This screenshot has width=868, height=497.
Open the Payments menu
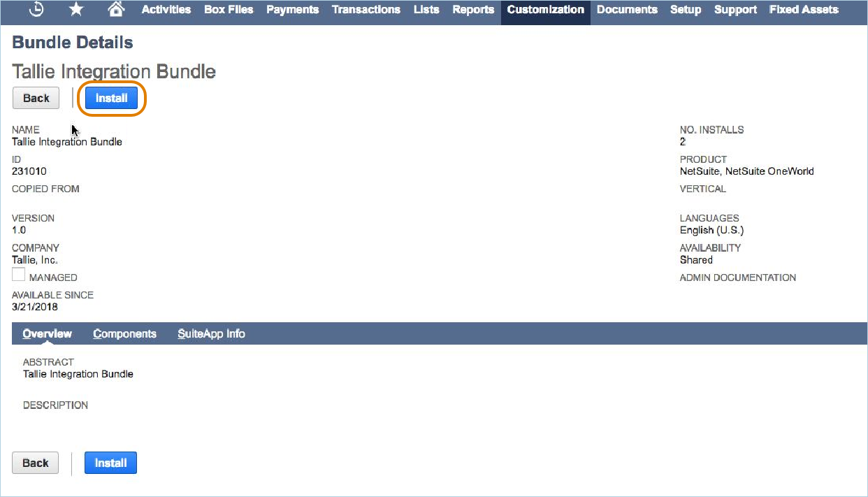click(x=293, y=10)
